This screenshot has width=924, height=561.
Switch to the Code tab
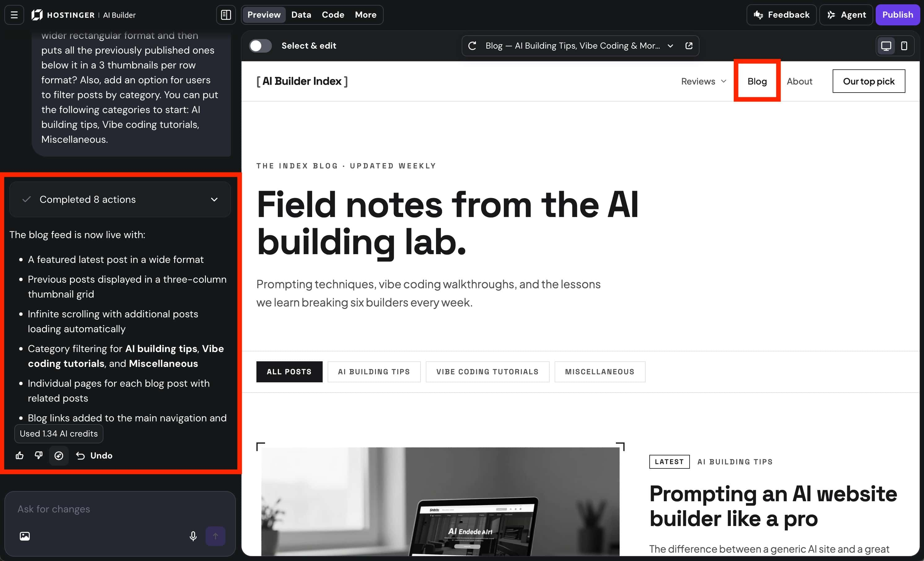click(x=333, y=15)
